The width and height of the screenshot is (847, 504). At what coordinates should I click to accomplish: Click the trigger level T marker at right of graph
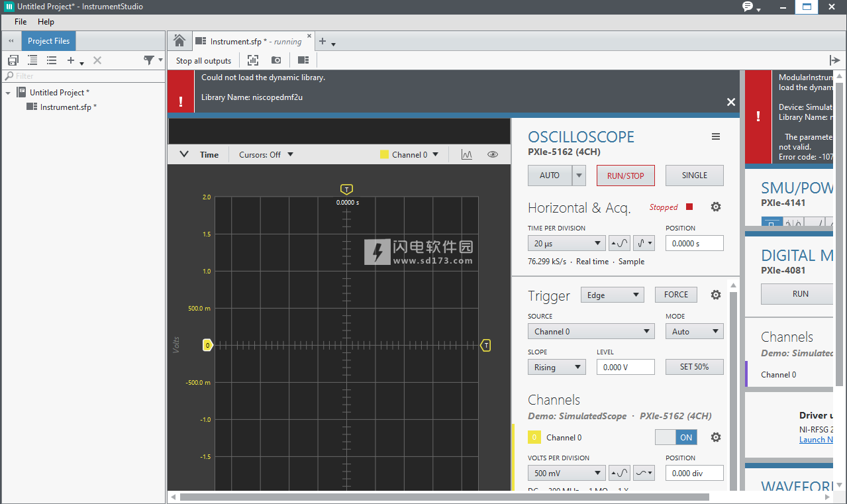click(485, 345)
